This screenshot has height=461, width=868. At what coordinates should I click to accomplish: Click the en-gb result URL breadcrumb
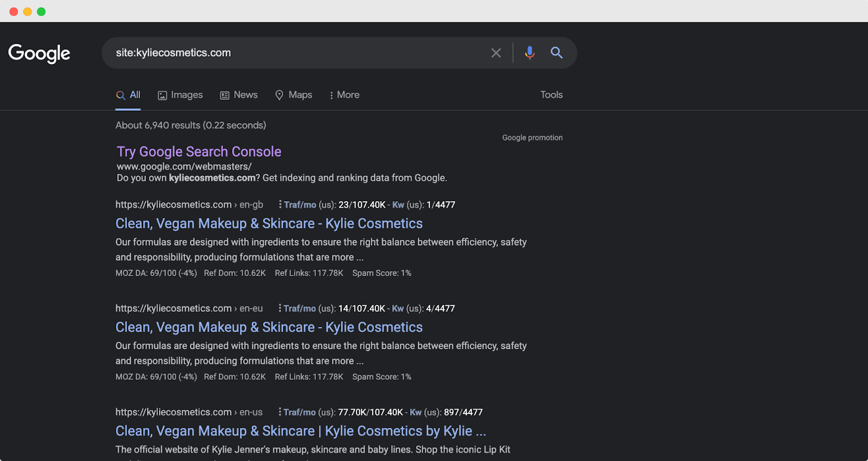pos(189,204)
